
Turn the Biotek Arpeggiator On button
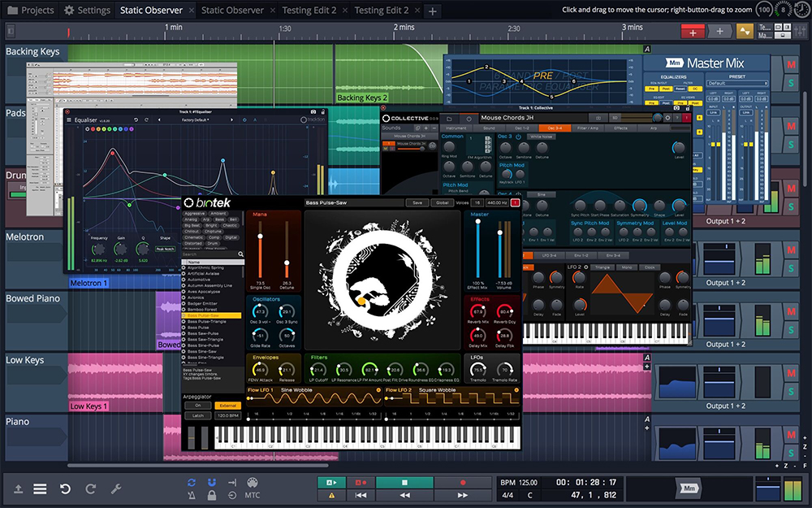point(198,406)
